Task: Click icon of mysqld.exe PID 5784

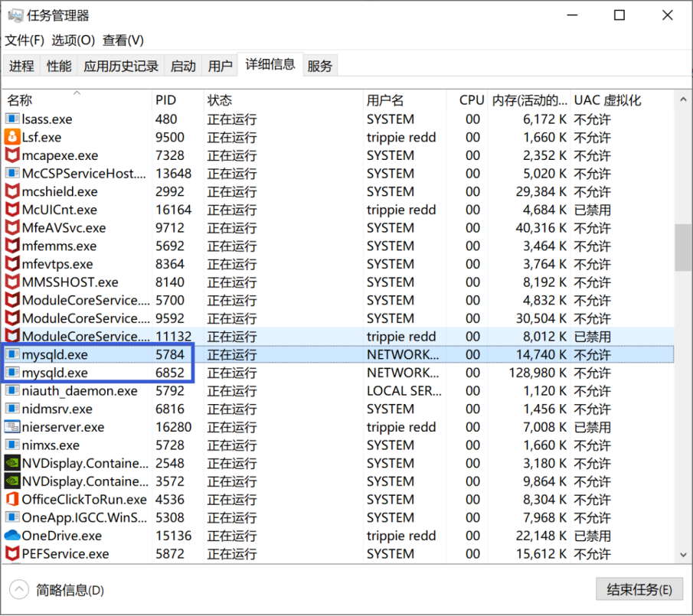Action: pyautogui.click(x=12, y=354)
